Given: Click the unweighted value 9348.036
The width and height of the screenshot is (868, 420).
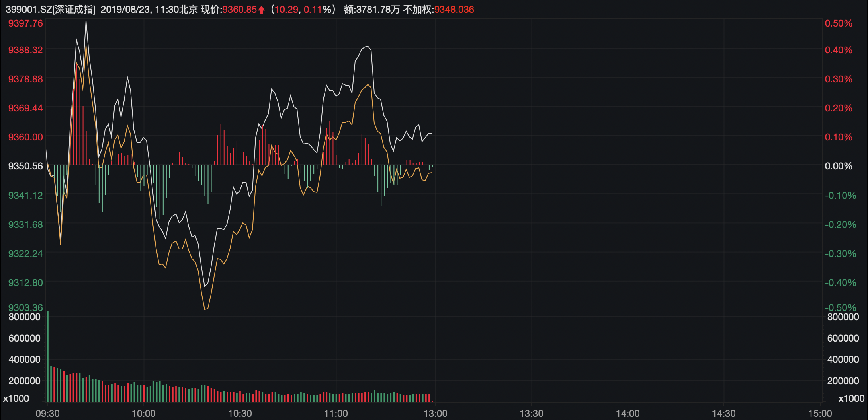Looking at the screenshot, I should tap(454, 10).
